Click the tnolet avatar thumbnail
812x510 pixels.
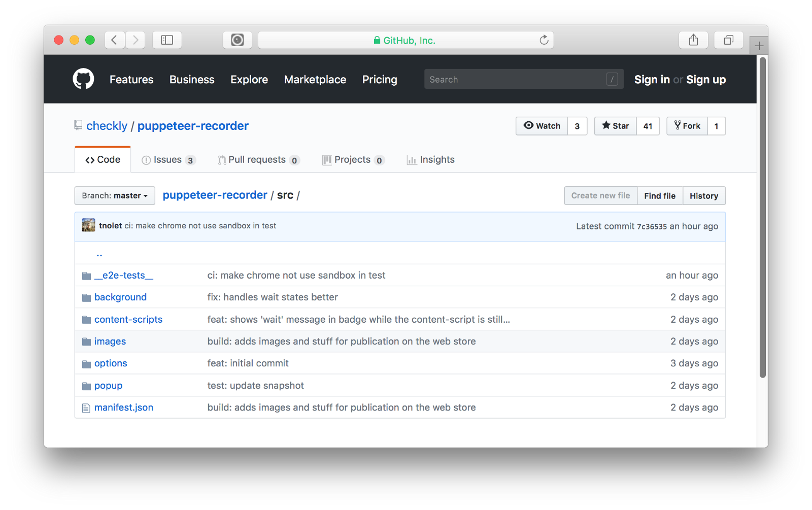point(88,225)
